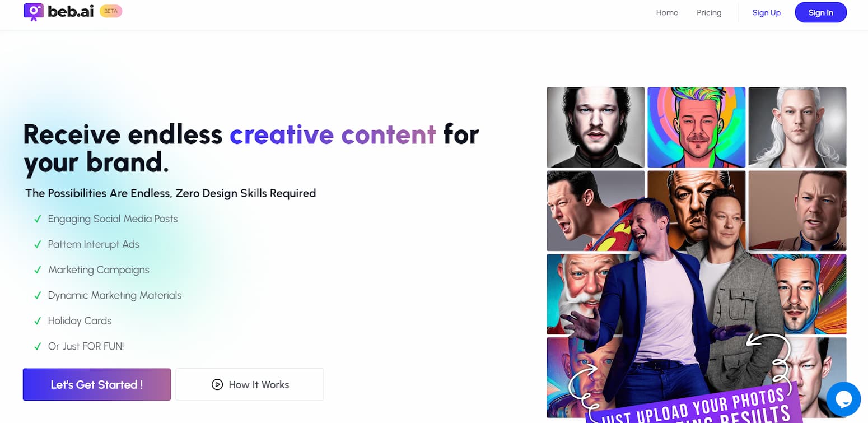Image resolution: width=868 pixels, height=423 pixels.
Task: Click Let's Get Started button
Action: 97,384
